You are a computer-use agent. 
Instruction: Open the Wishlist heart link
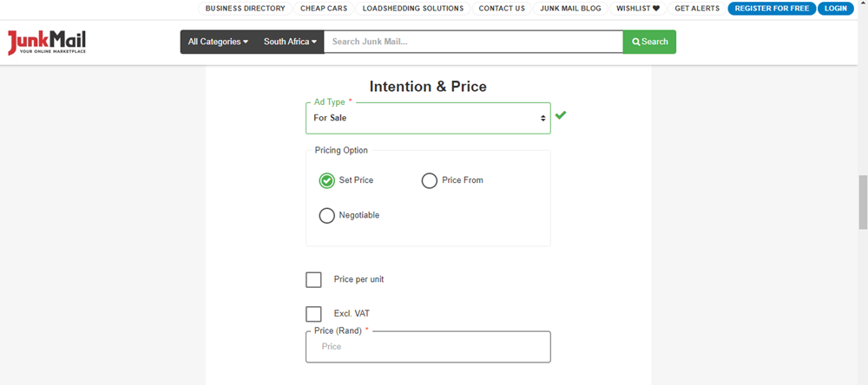click(638, 9)
